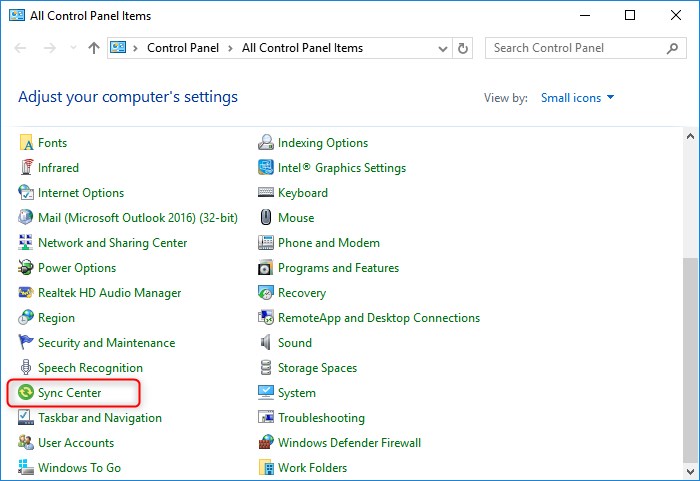Click the Power Options icon

tap(26, 268)
